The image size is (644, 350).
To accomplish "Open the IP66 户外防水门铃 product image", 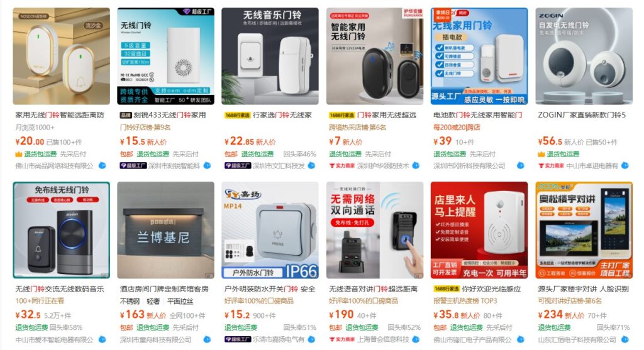I will pos(270,230).
